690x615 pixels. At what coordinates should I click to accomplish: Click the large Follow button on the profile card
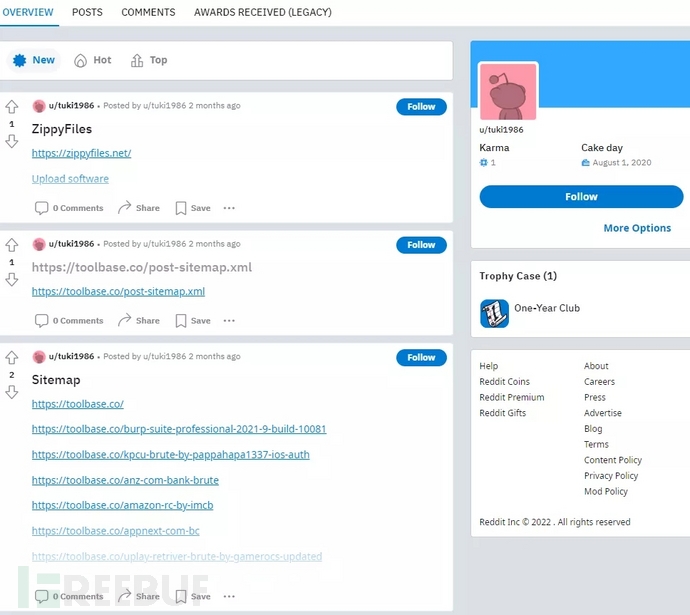coord(581,197)
